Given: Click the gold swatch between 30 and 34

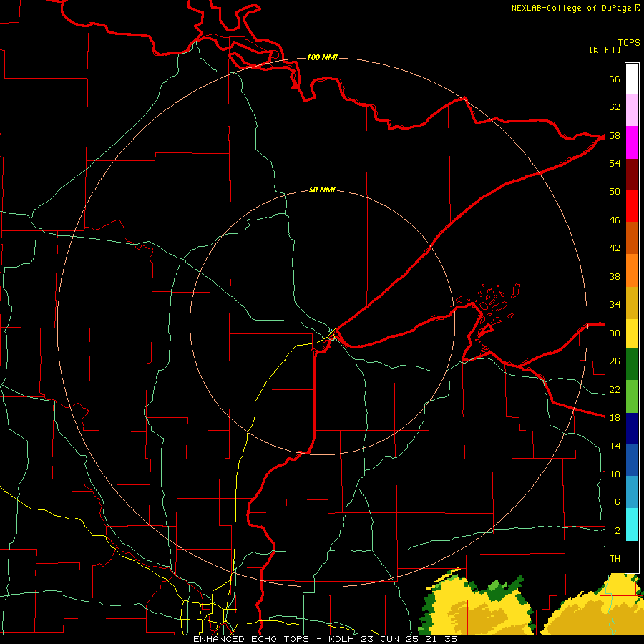Looking at the screenshot, I should click(x=632, y=303).
